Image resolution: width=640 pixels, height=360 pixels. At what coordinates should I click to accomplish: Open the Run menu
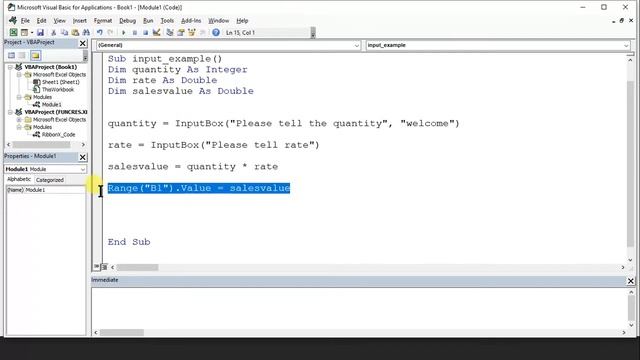click(148, 21)
